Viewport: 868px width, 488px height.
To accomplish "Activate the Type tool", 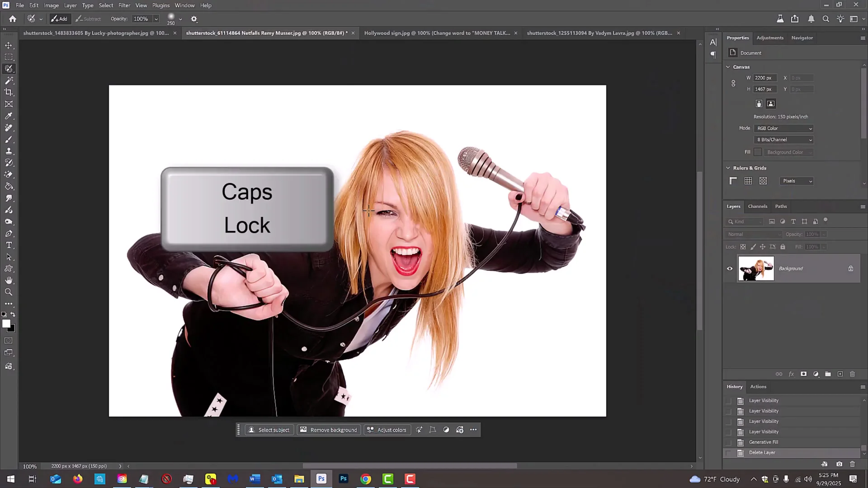I will (9, 245).
